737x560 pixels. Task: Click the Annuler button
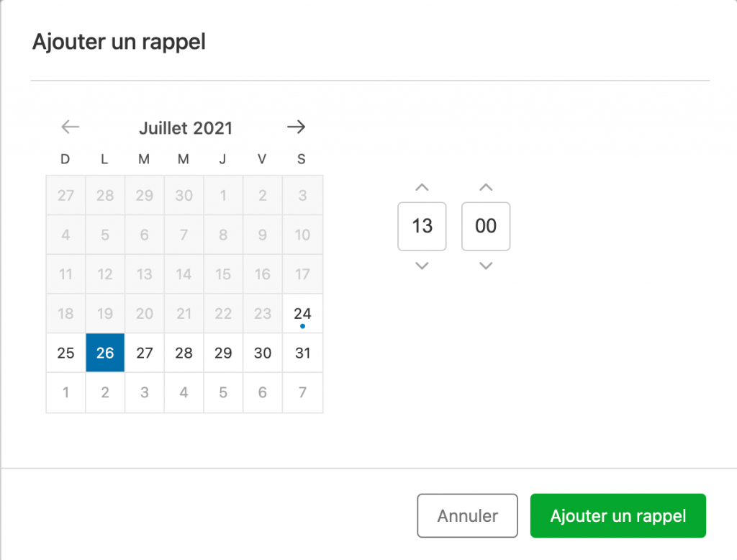tap(468, 516)
